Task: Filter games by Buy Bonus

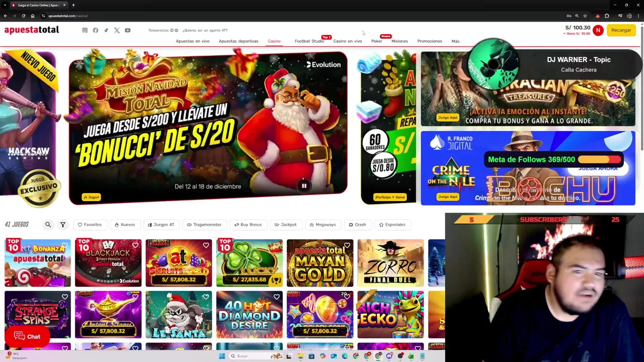Action: pos(248,225)
